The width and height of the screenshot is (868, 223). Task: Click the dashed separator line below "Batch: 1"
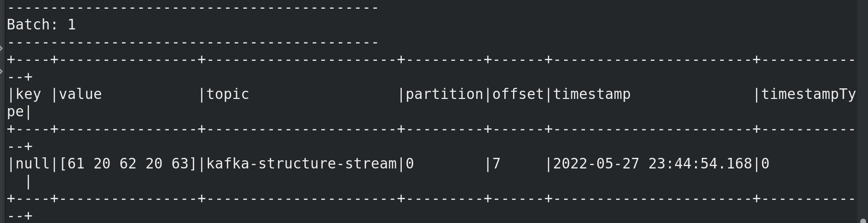click(x=193, y=42)
